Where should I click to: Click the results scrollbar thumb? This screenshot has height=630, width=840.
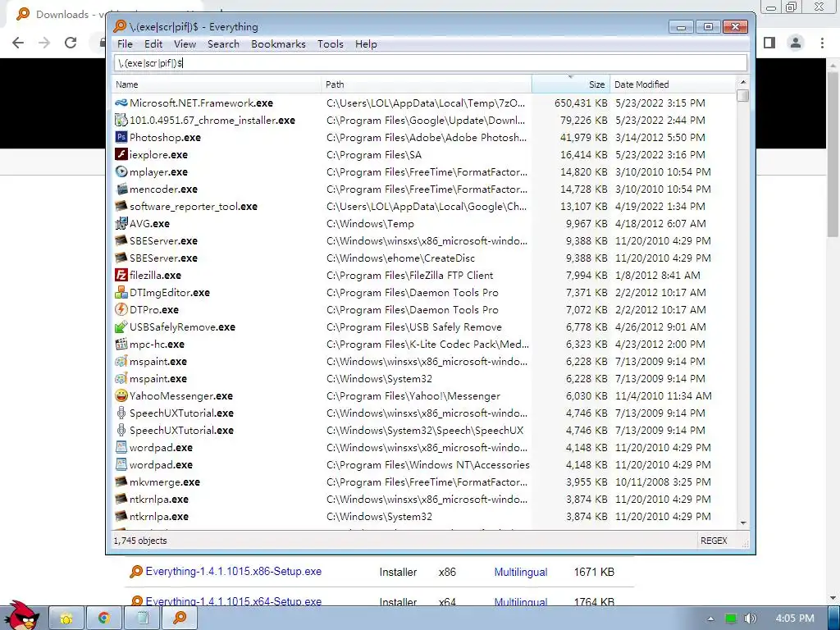(742, 96)
